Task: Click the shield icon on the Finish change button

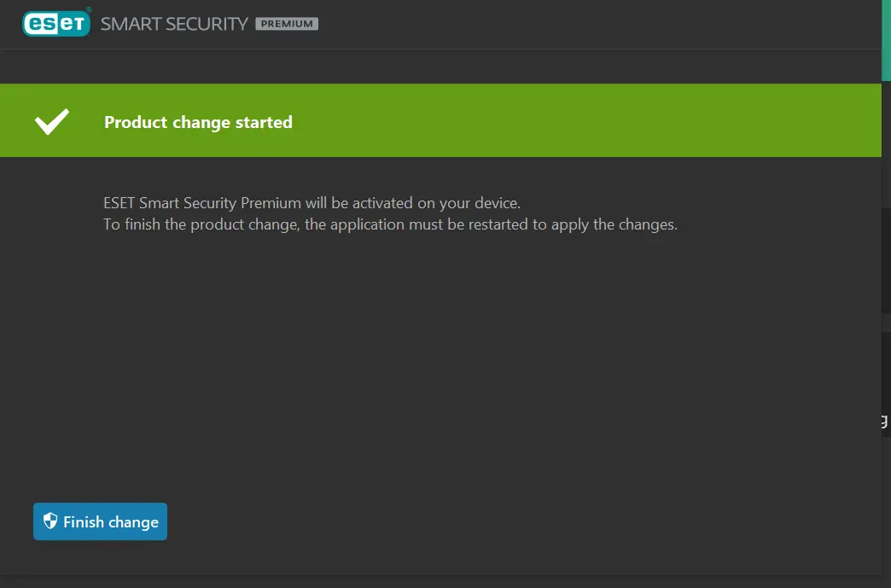Action: point(50,521)
